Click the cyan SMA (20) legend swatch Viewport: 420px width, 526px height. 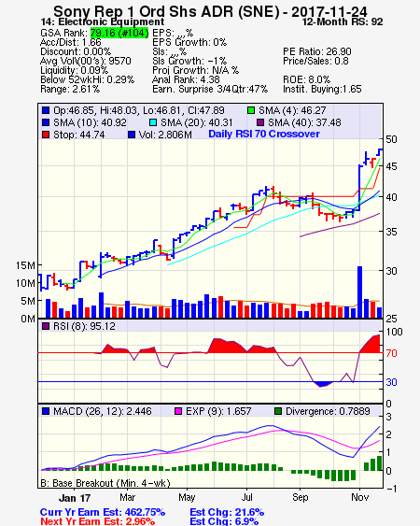[x=153, y=122]
